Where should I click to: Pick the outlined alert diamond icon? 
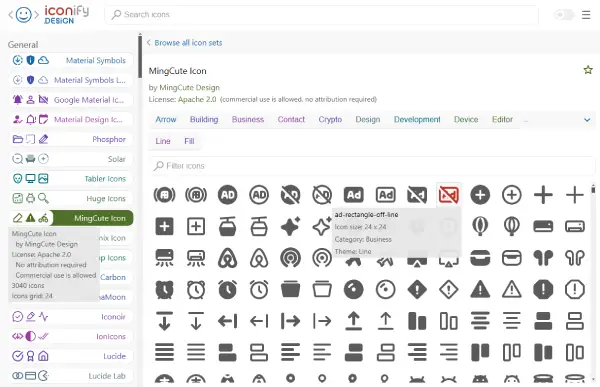[448, 290]
